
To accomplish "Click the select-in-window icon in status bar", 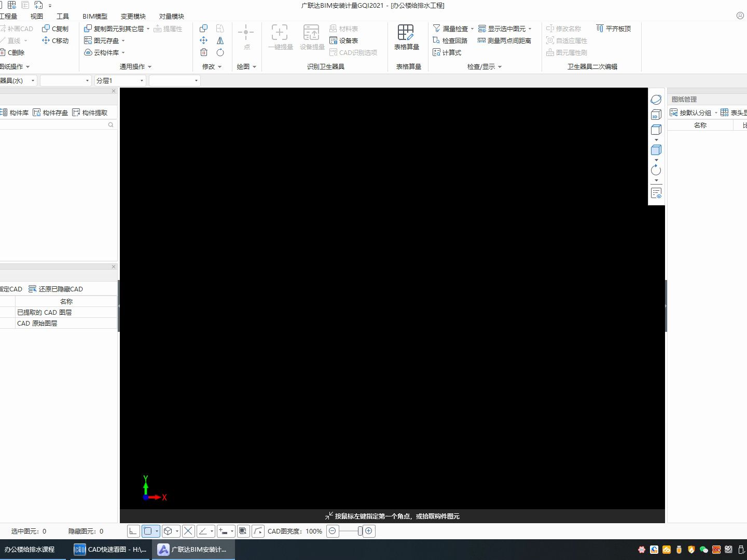I will click(243, 531).
